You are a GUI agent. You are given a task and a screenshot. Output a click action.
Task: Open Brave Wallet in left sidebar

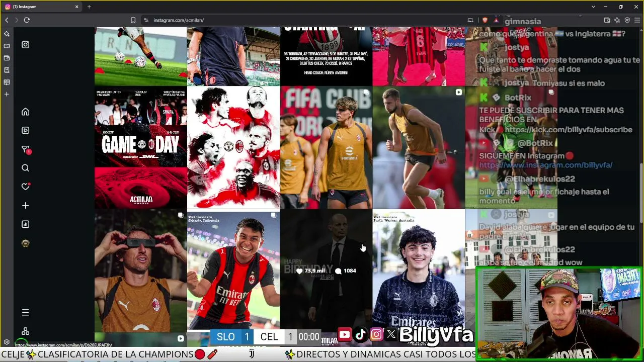(7, 58)
